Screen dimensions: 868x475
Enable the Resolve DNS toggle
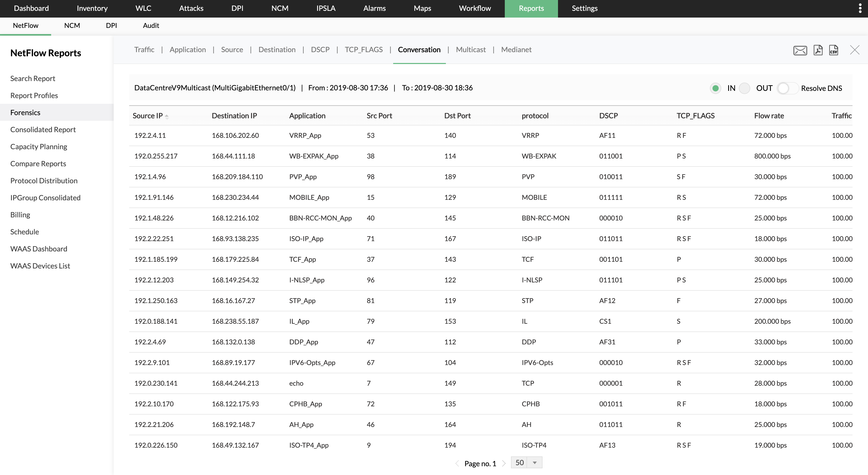pyautogui.click(x=787, y=88)
